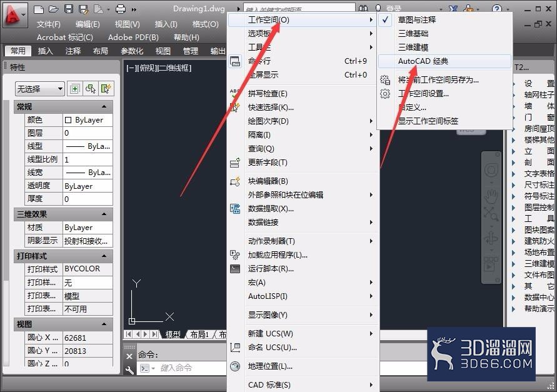
Task: Select the checked 草图与注释 workspace
Action: tap(444, 20)
